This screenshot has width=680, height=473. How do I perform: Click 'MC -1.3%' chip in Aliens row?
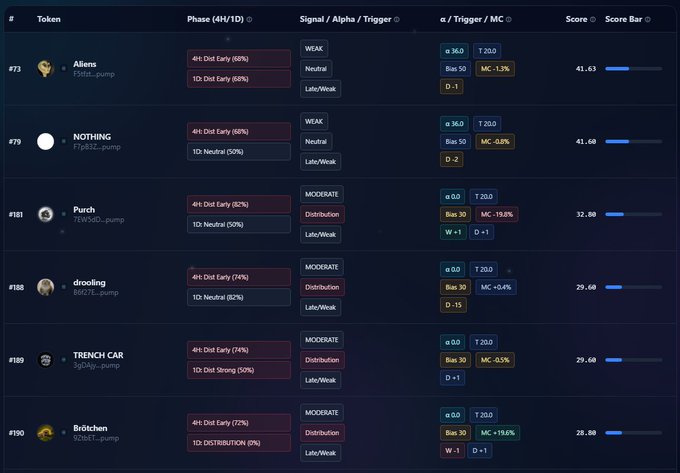(495, 69)
